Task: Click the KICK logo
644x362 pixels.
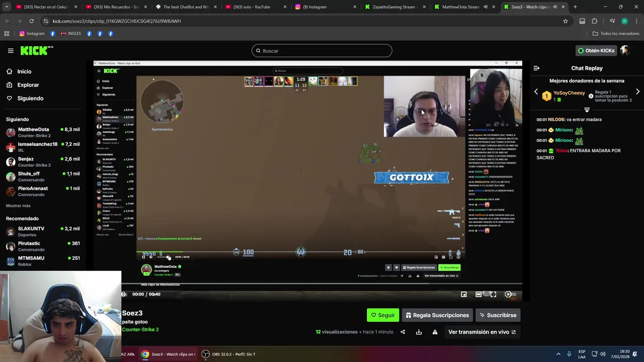Action: 36,50
